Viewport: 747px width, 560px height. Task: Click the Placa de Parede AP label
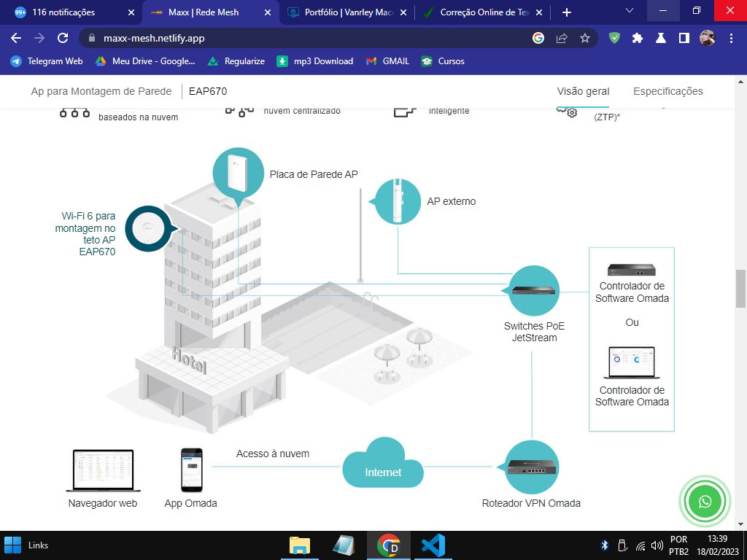314,174
